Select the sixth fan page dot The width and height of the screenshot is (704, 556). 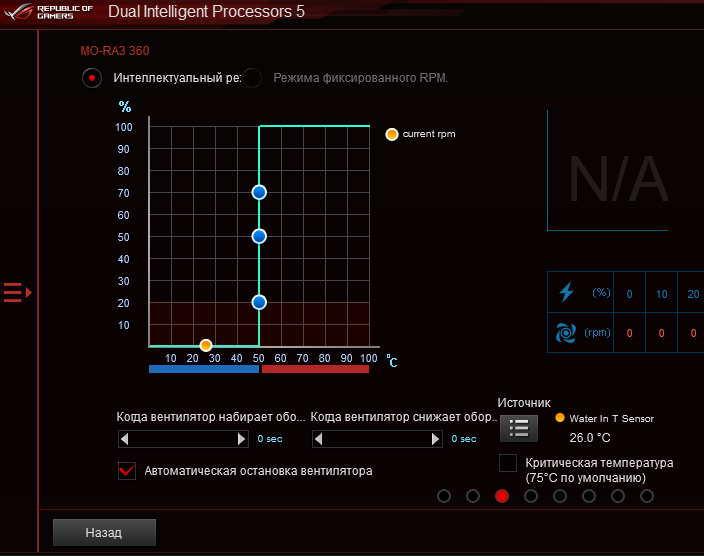(589, 496)
